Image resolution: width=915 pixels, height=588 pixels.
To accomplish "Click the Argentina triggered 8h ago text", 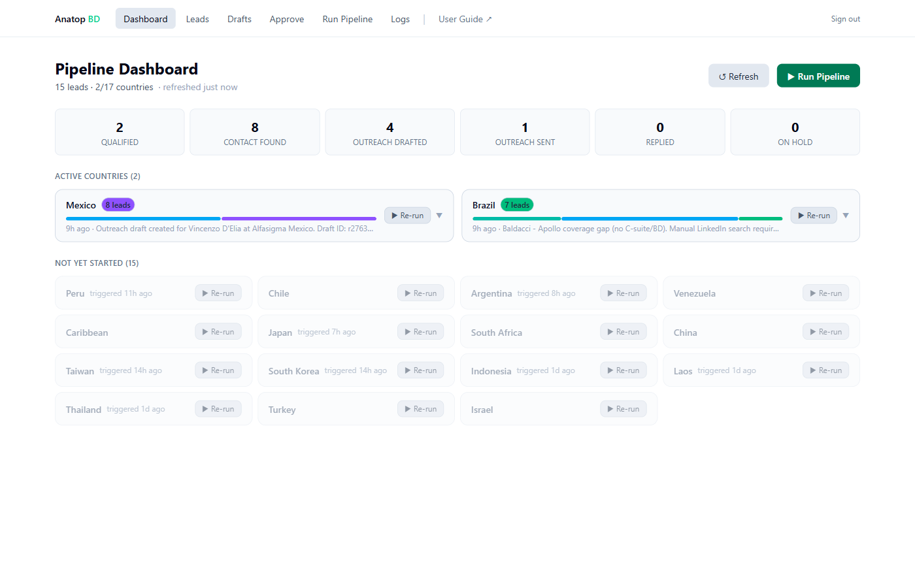I will 546,293.
